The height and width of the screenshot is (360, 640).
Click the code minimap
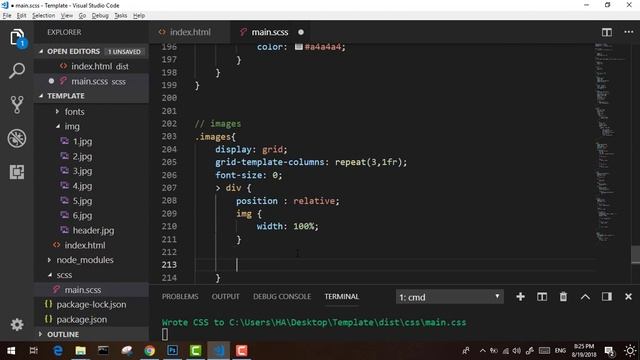pyautogui.click(x=610, y=143)
